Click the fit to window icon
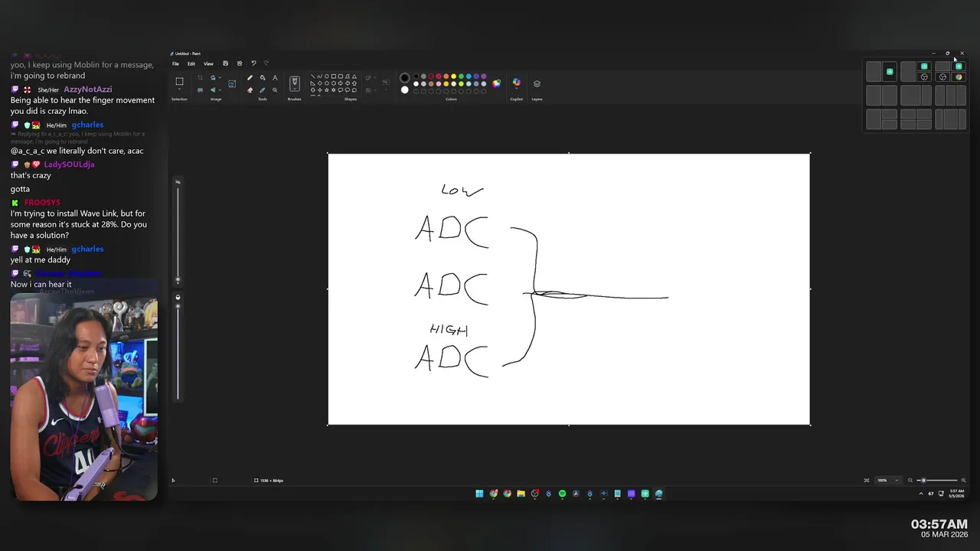This screenshot has height=551, width=980. point(867,481)
